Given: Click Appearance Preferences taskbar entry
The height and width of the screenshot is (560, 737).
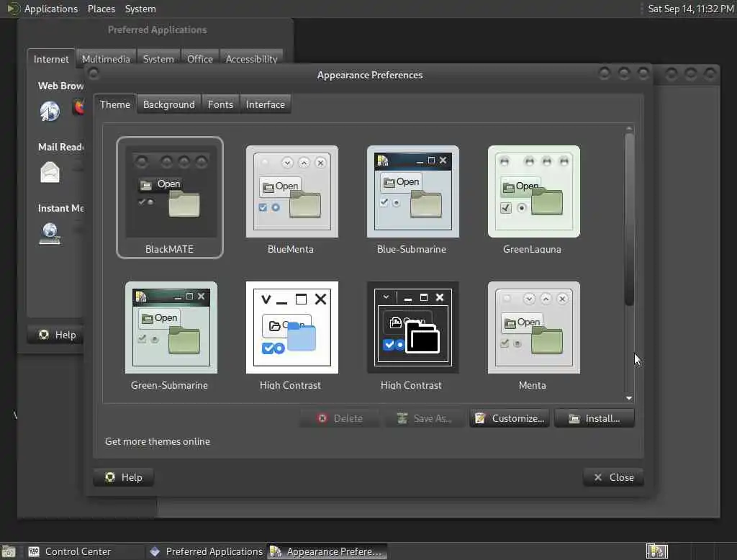Looking at the screenshot, I should [x=327, y=551].
